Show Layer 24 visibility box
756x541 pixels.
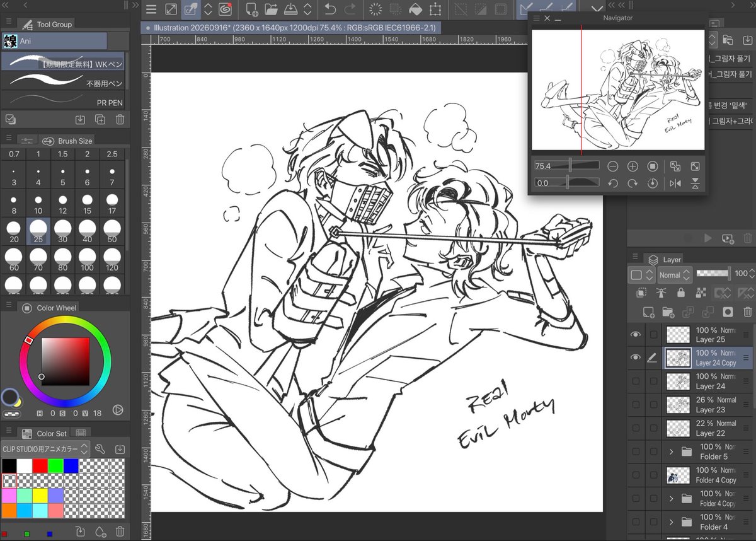[x=635, y=381]
